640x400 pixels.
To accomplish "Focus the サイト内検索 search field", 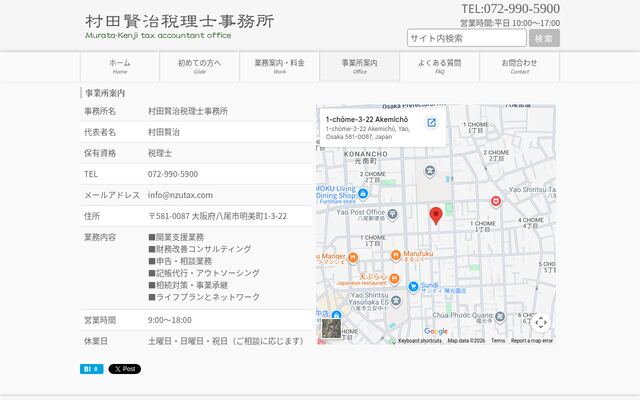I will tap(467, 38).
